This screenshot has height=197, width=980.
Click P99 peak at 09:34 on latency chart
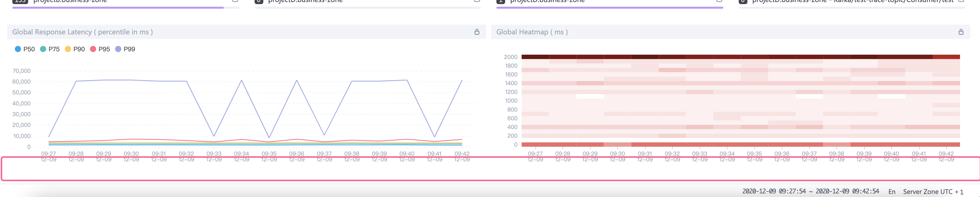pos(242,80)
